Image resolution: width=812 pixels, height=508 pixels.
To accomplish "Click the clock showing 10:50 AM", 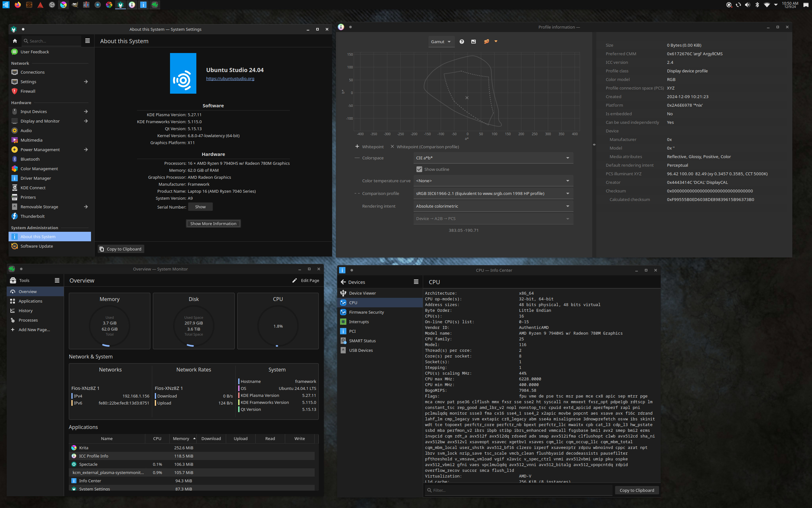I will click(x=790, y=5).
